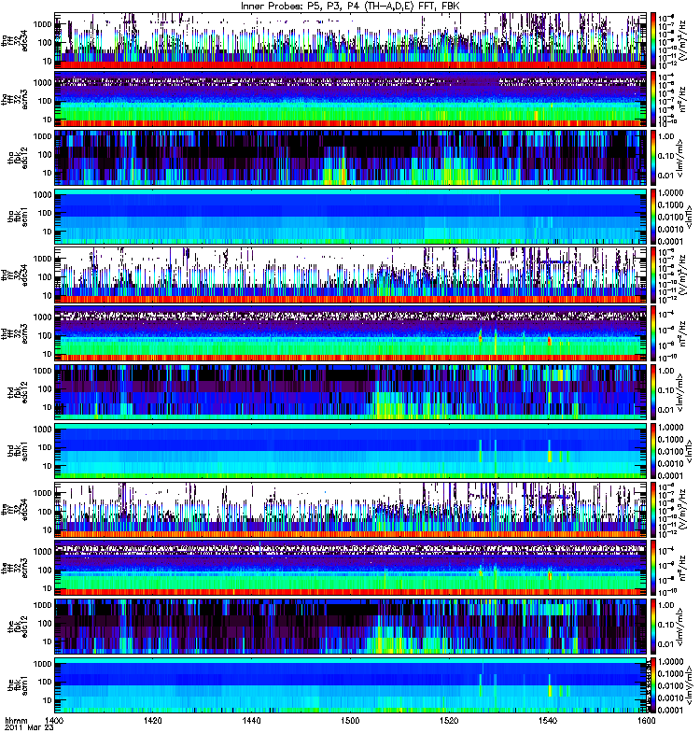Select the the fff edc34 panel y-axis label
Viewport: 700px width, 747px height.
tap(14, 510)
